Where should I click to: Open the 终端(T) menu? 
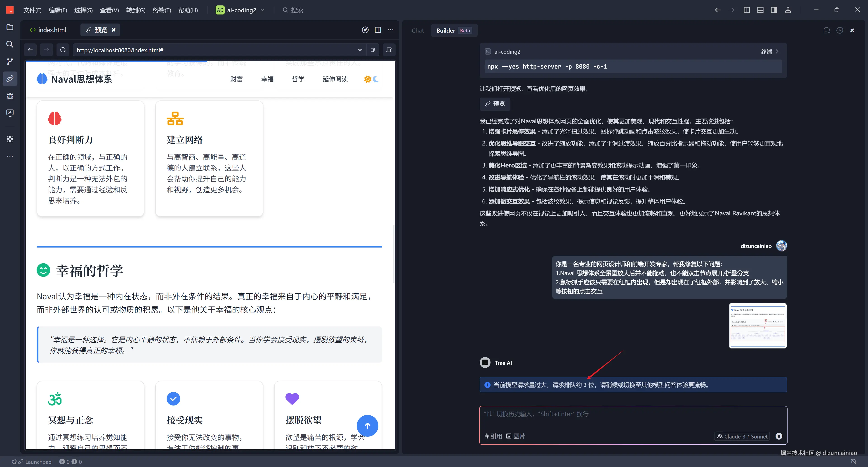point(162,10)
